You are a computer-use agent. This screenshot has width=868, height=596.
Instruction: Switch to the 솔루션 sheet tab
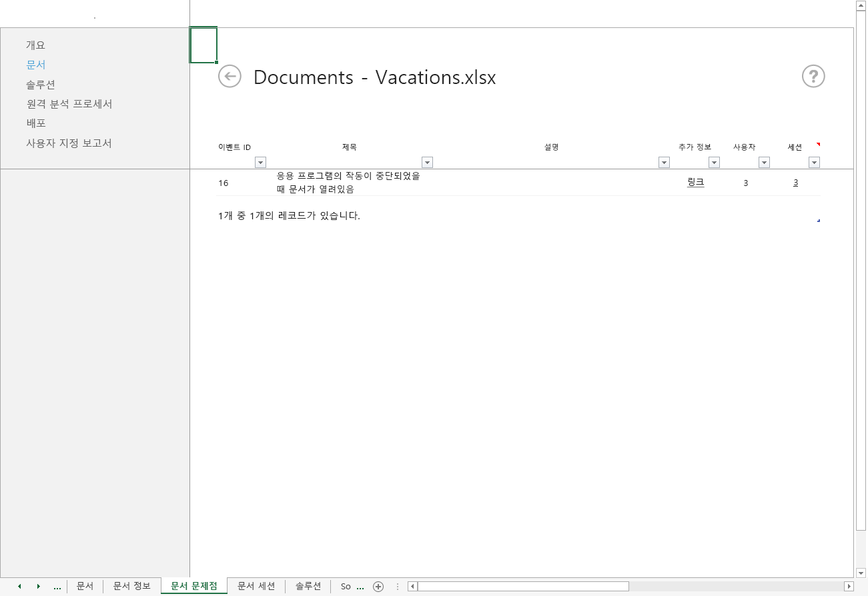point(308,587)
